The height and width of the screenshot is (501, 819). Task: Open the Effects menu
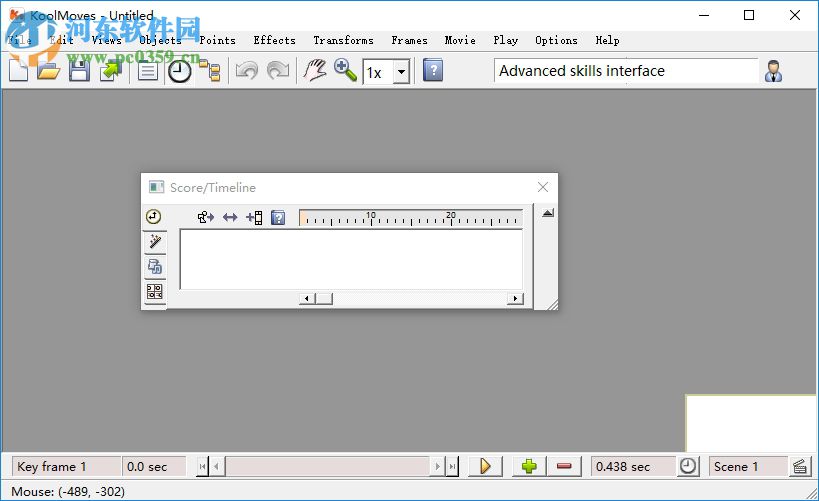point(274,40)
